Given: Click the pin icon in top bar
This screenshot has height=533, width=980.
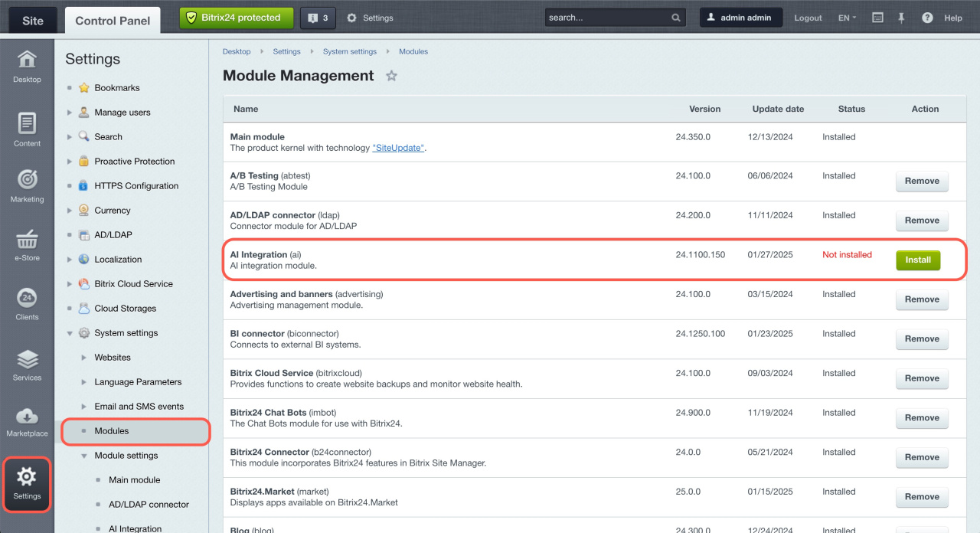Looking at the screenshot, I should (x=901, y=18).
